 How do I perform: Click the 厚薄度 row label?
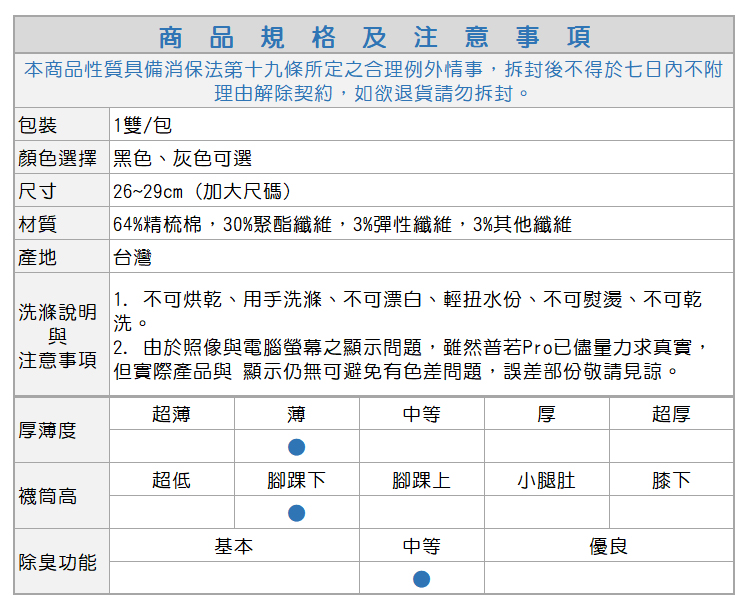(47, 430)
